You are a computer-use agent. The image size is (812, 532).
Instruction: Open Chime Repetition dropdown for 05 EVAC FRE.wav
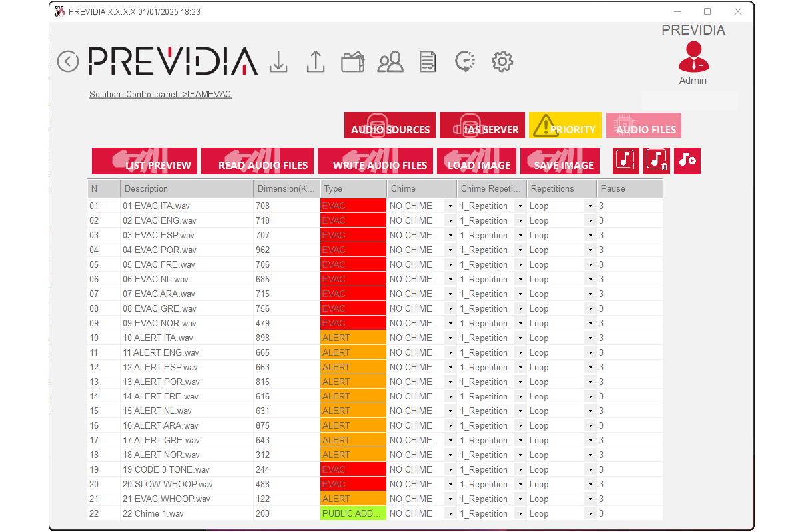tap(520, 265)
